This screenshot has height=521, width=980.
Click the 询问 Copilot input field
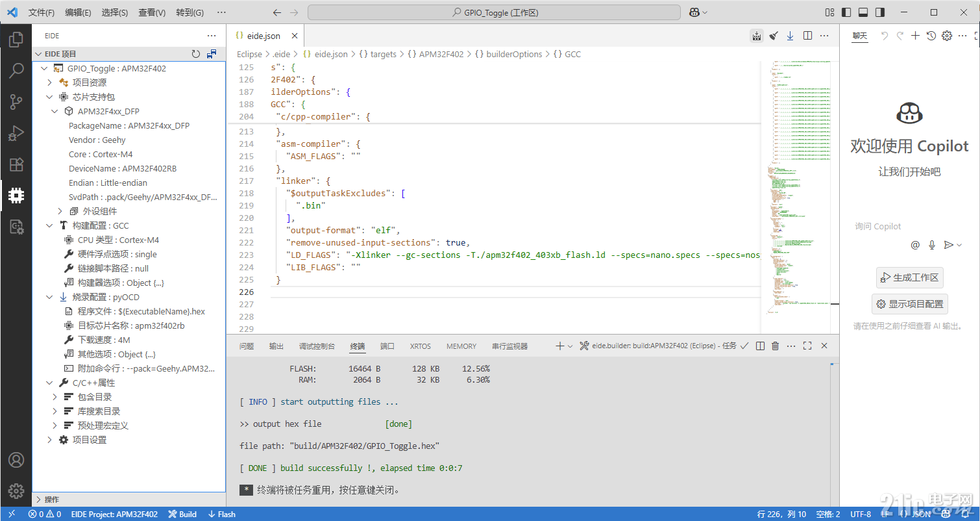(909, 226)
